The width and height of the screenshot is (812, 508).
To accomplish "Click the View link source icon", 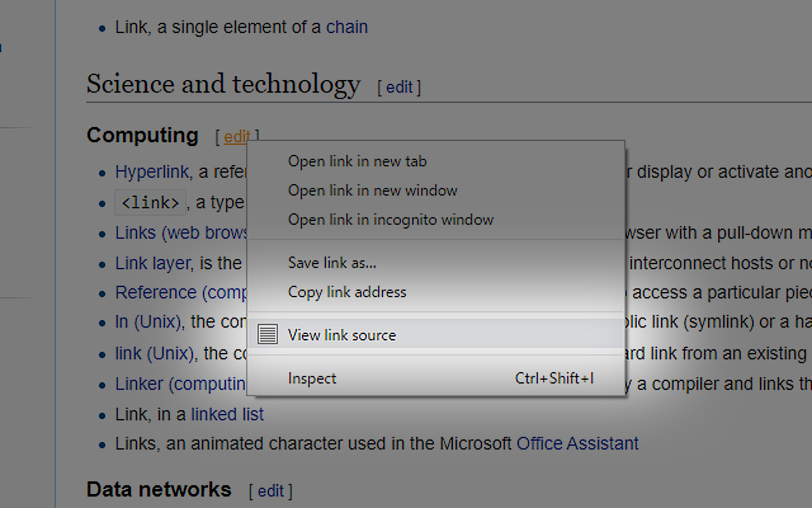I will (267, 333).
